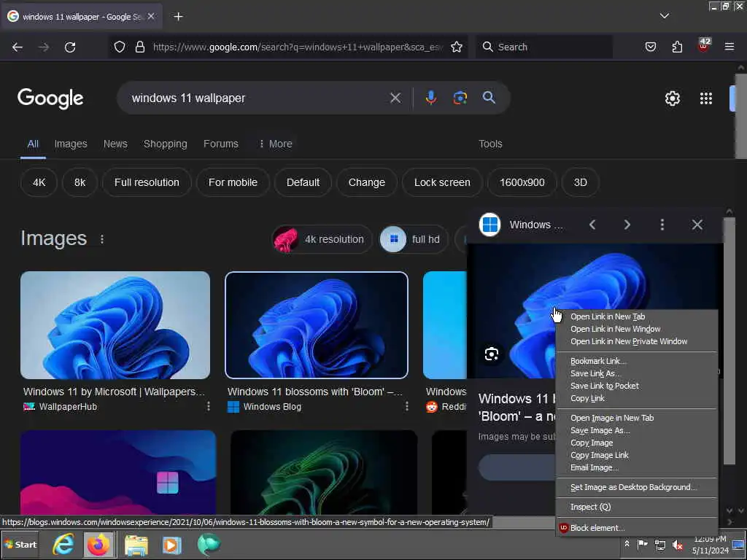Open the uBlock Origin toolbar icon
The height and width of the screenshot is (560, 747).
(x=704, y=46)
